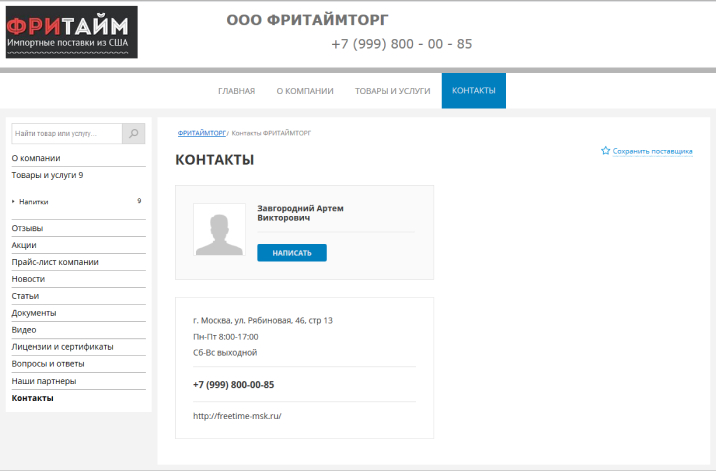Open Товары и услуги 9 in sidebar
The width and height of the screenshot is (716, 471).
(47, 175)
